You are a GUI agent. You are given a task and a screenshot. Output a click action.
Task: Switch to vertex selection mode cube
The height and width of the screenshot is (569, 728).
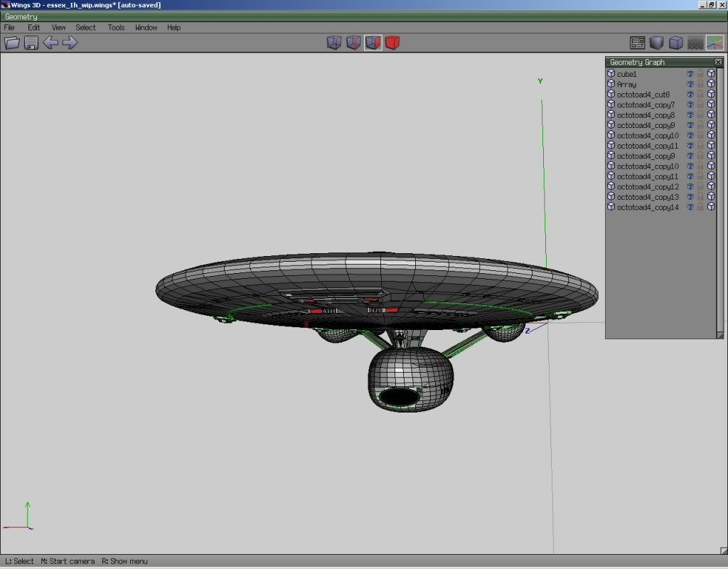(334, 43)
